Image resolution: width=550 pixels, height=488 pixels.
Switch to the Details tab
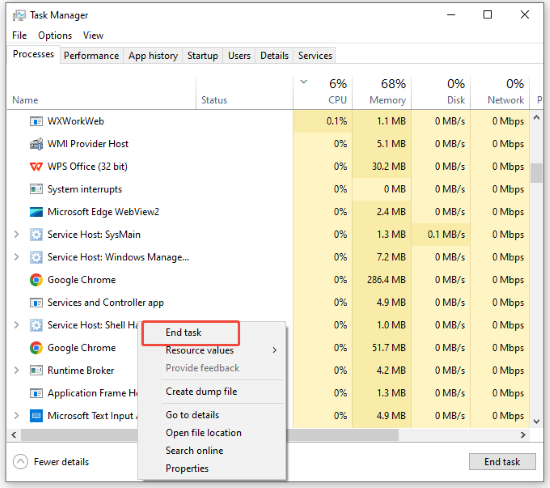(275, 56)
